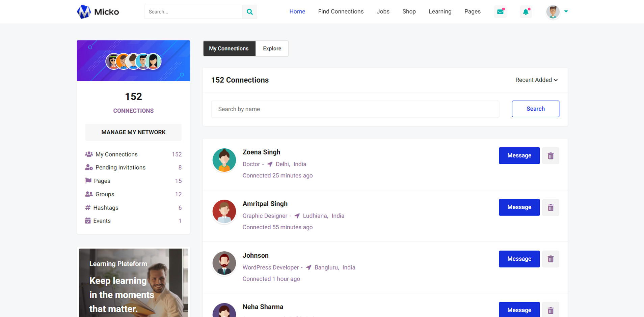Open Zoena Singh's profile avatar
The width and height of the screenshot is (644, 317).
tap(224, 160)
